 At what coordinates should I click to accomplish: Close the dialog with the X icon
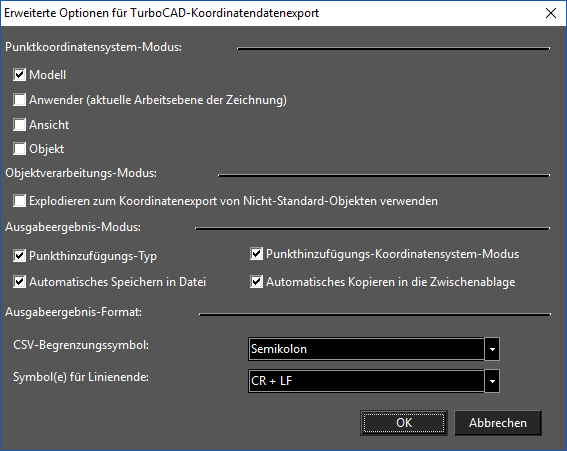[551, 13]
